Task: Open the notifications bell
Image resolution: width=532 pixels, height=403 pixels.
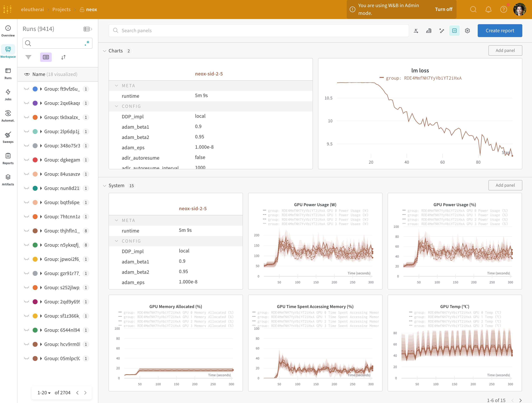Action: (488, 9)
